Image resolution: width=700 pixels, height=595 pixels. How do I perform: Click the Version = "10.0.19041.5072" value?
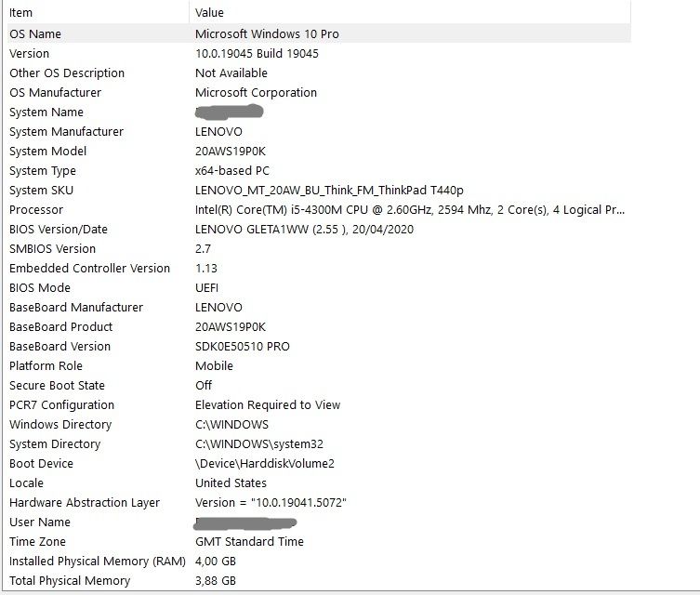click(271, 503)
